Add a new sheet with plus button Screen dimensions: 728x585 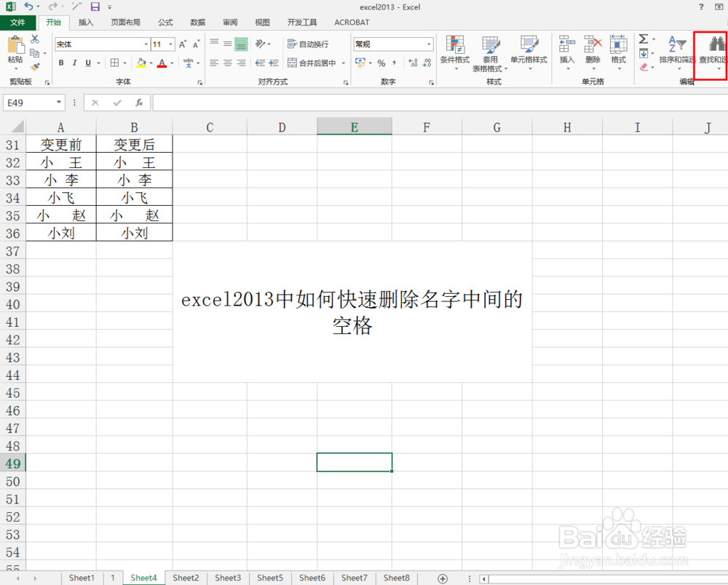tap(443, 578)
